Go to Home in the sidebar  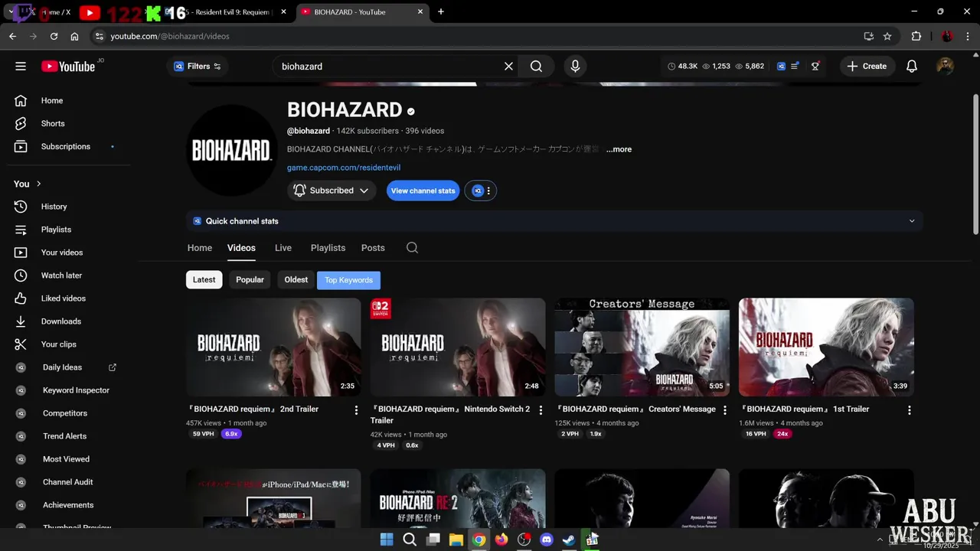(x=52, y=100)
